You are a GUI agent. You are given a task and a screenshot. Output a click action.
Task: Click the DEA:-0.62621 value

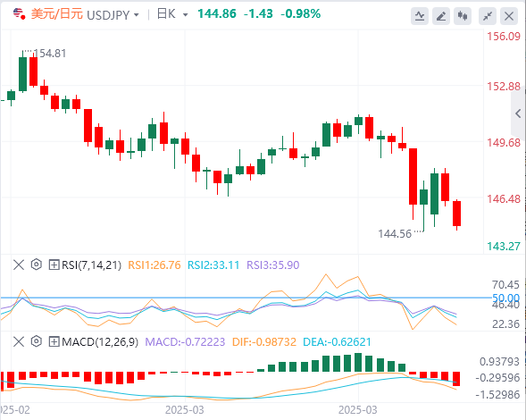(337, 342)
